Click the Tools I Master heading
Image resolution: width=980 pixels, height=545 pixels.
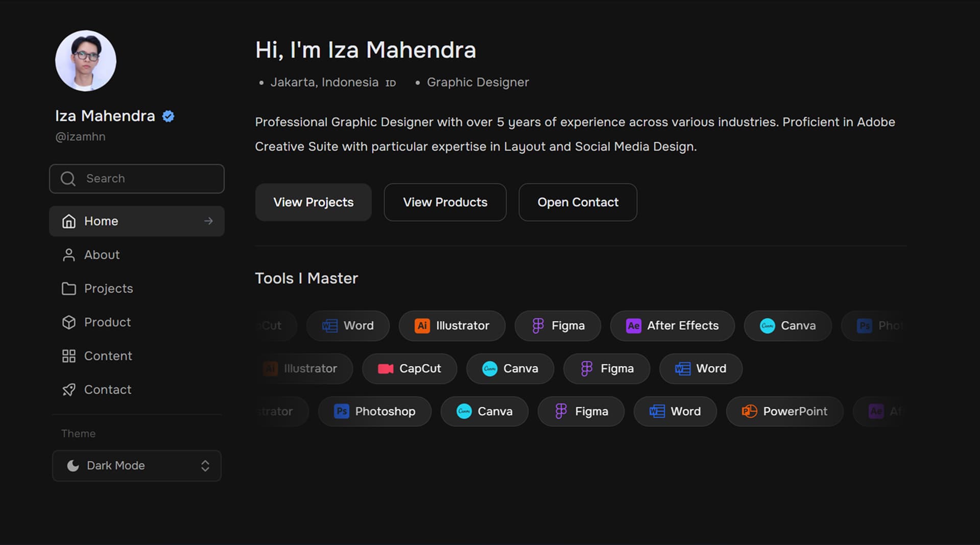tap(306, 278)
